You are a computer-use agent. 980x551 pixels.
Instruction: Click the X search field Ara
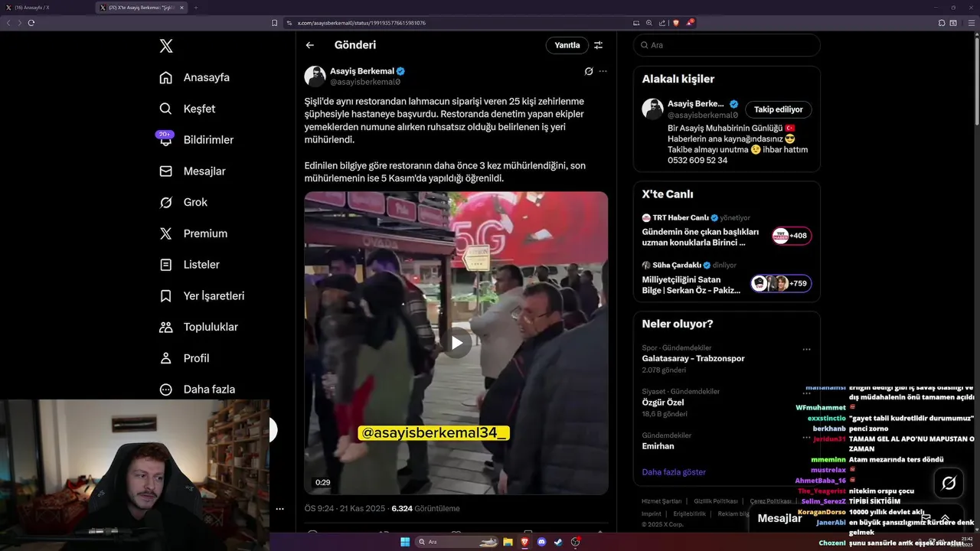[x=727, y=45]
